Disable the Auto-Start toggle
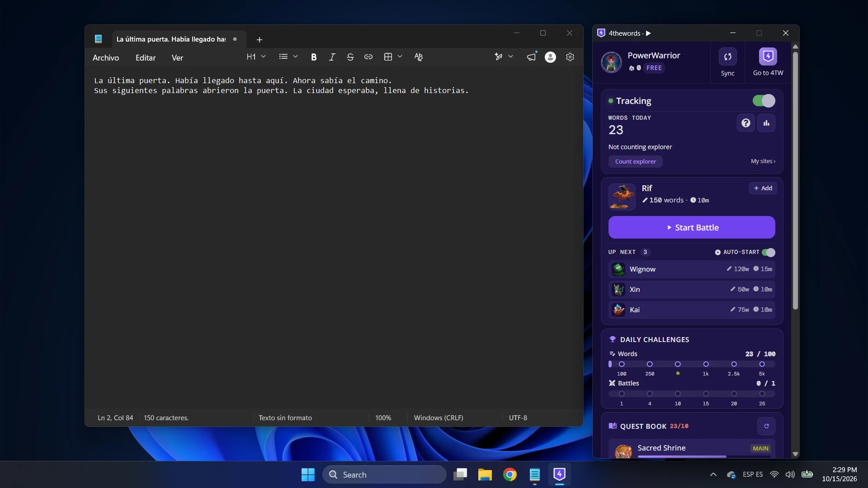Screen dimensions: 868x488 [x=769, y=252]
